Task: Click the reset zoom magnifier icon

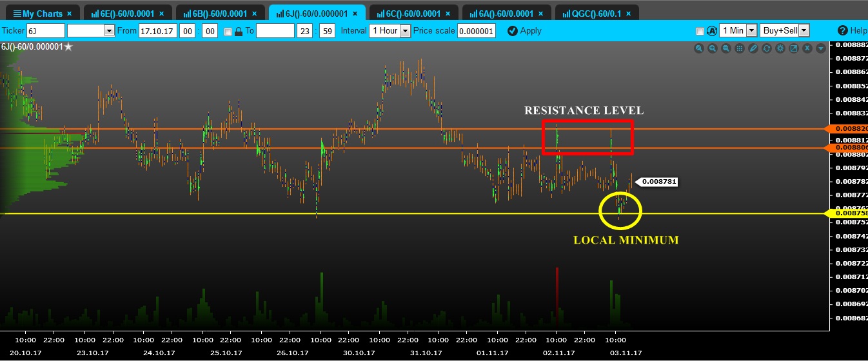Action: pyautogui.click(x=699, y=48)
